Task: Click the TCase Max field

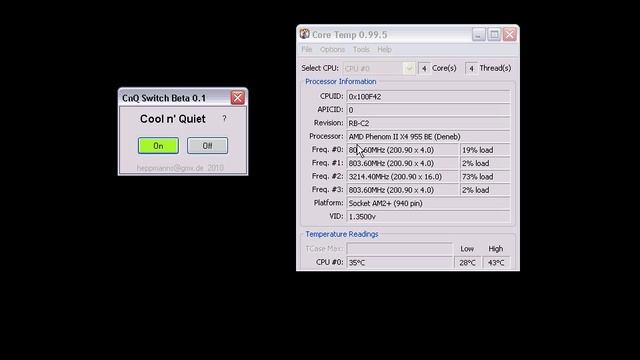Action: pyautogui.click(x=400, y=249)
